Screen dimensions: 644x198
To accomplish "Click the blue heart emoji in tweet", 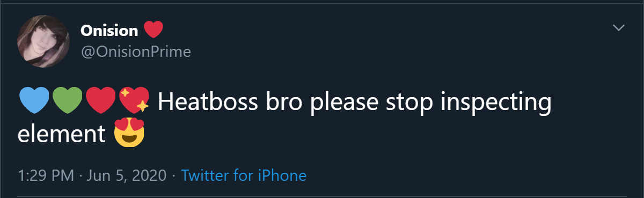I will [x=34, y=101].
